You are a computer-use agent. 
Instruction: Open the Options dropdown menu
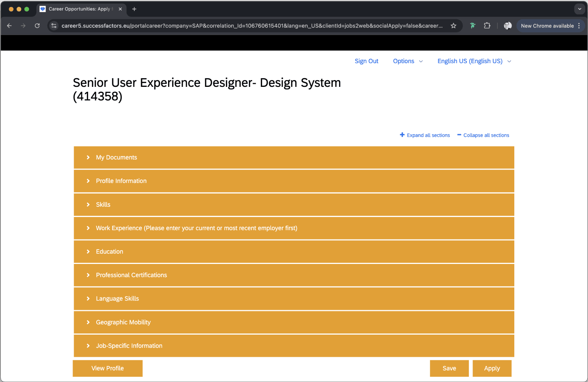click(x=408, y=61)
